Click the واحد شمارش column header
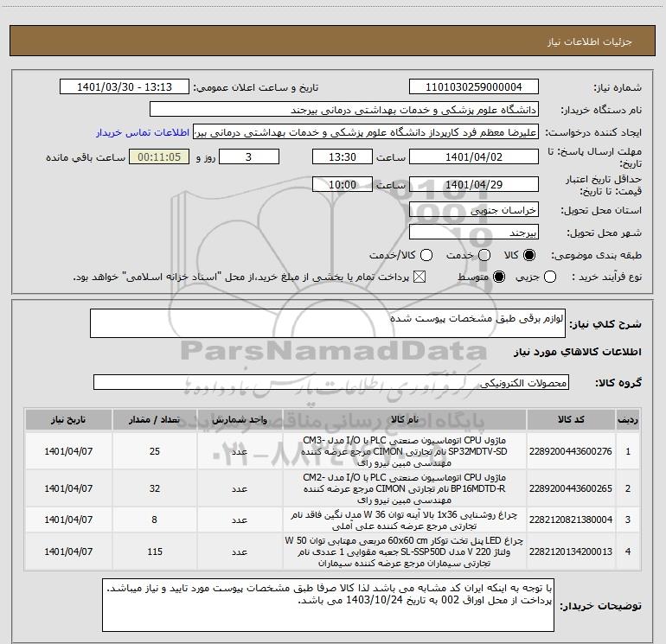 [x=240, y=419]
